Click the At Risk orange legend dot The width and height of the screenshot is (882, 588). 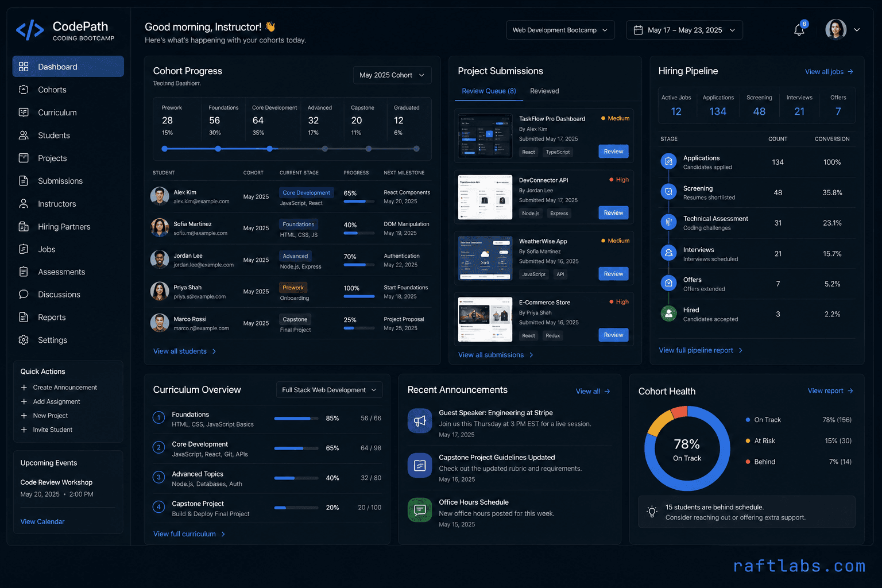748,441
